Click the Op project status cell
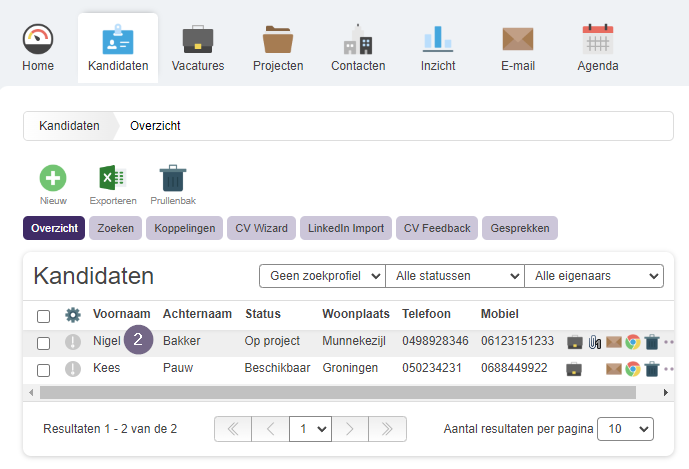Viewport: 689px width, 469px height. coord(272,341)
